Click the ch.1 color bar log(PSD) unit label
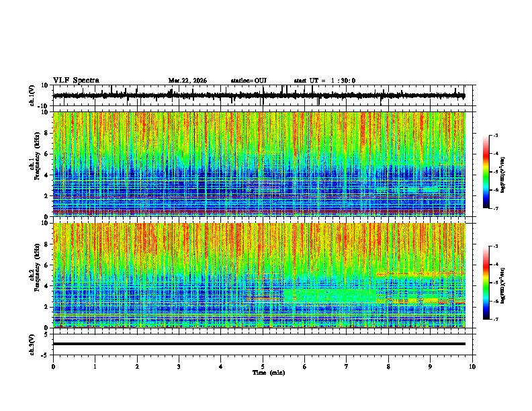The height and width of the screenshot is (411, 532). point(503,175)
